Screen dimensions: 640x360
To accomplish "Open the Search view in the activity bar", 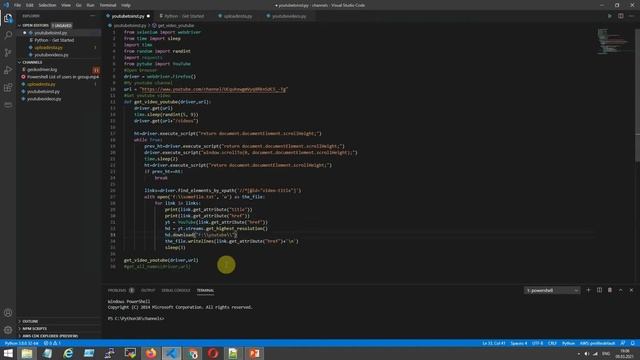I will tap(8, 36).
